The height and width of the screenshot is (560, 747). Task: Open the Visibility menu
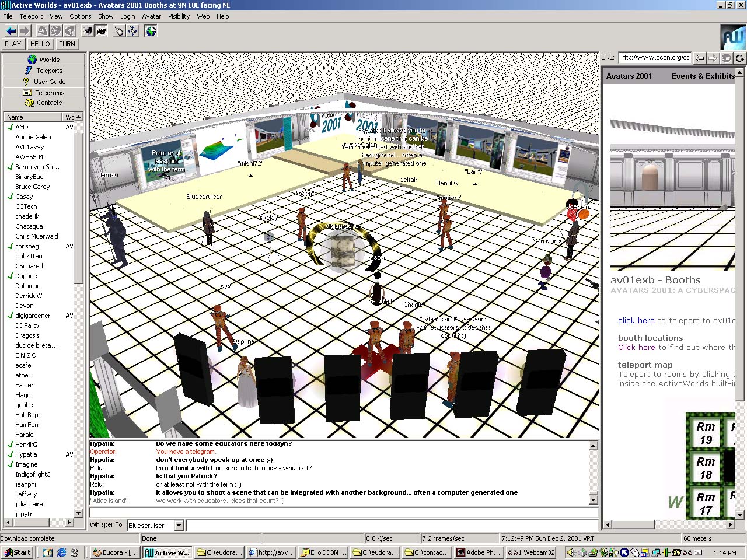click(x=179, y=16)
